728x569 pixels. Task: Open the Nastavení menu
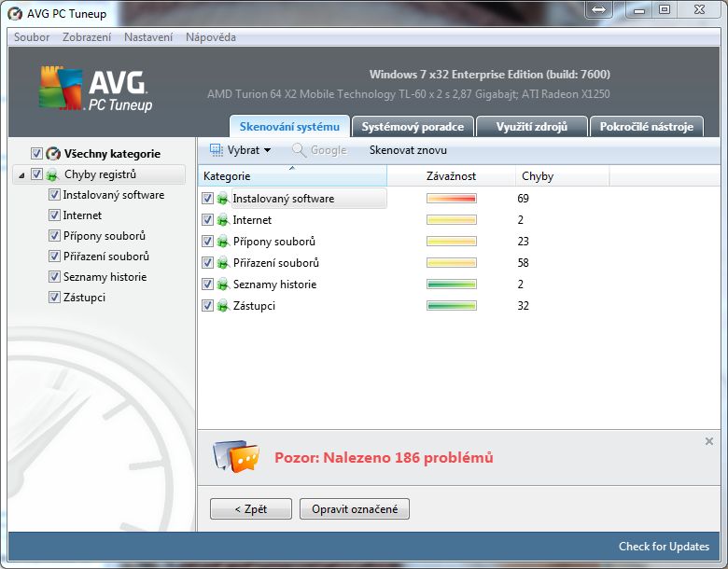pyautogui.click(x=148, y=37)
